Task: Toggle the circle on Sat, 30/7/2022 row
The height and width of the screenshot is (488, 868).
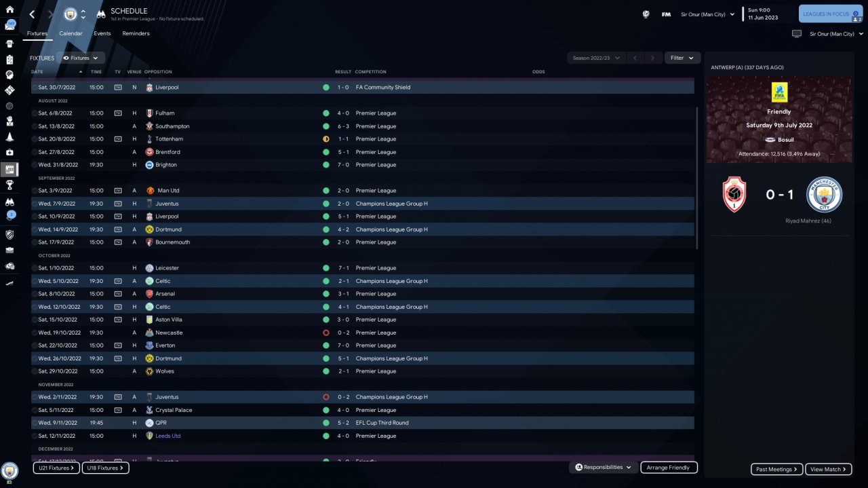Action: coord(35,88)
